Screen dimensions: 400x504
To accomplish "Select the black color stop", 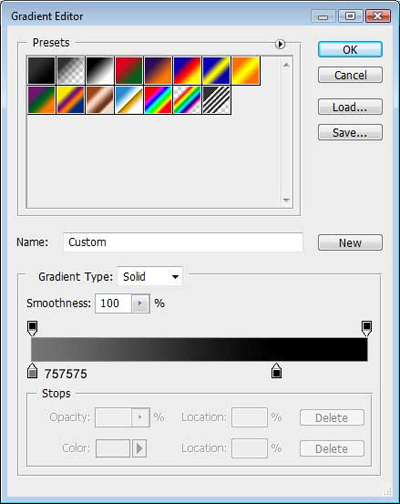I will point(276,371).
